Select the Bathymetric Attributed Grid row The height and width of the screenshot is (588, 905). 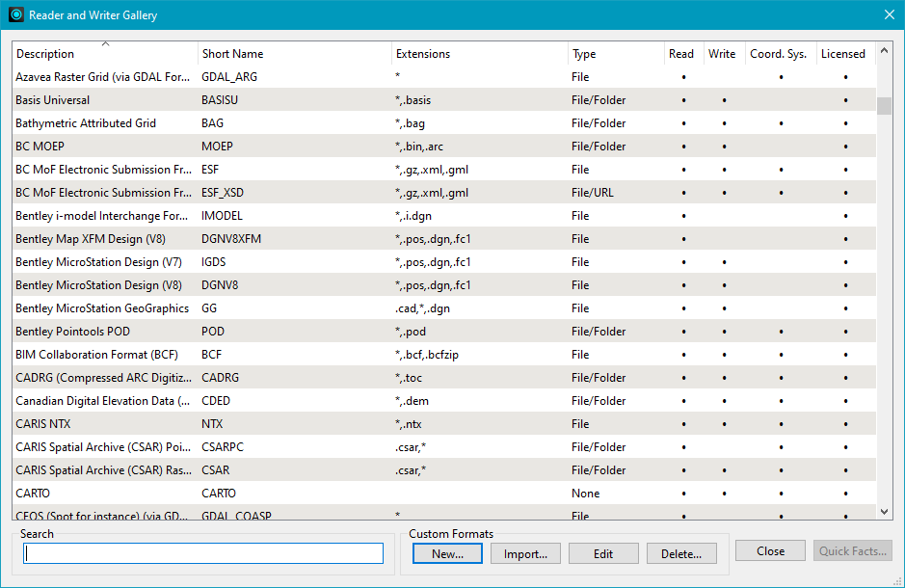click(86, 123)
